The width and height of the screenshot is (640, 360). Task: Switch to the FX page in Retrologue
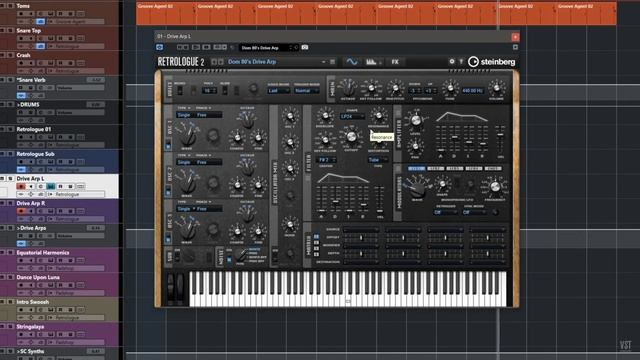(x=395, y=62)
